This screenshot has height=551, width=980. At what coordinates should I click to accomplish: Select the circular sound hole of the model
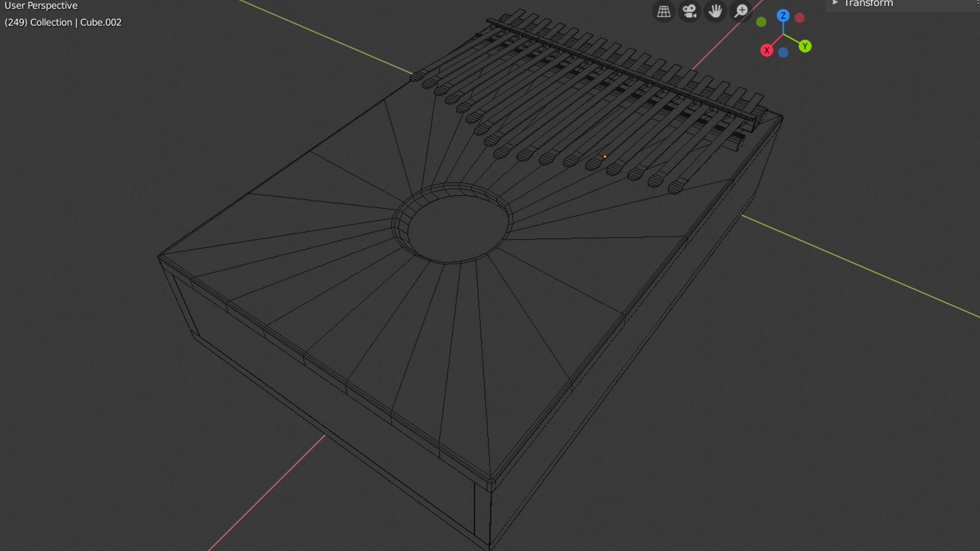coord(457,229)
